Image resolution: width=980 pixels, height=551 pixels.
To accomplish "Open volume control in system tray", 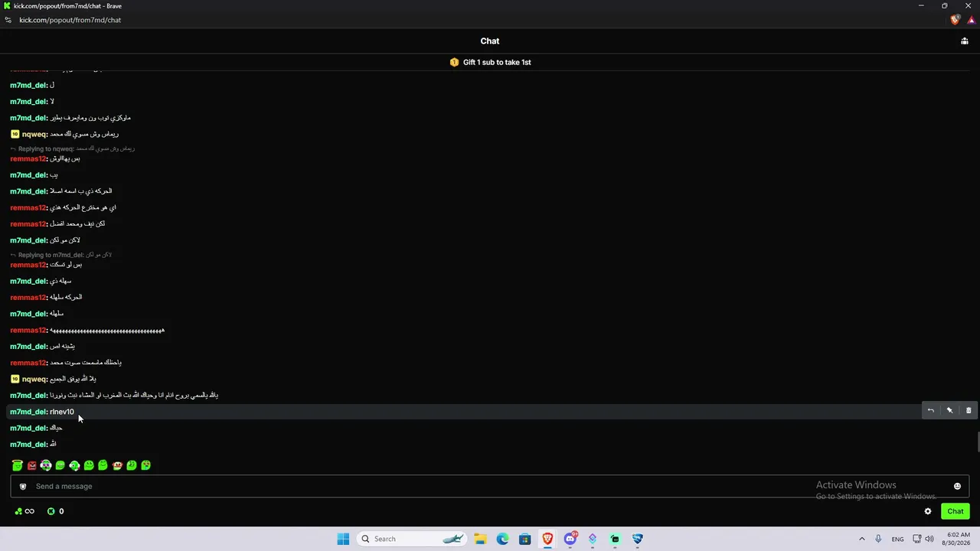I will click(x=929, y=539).
